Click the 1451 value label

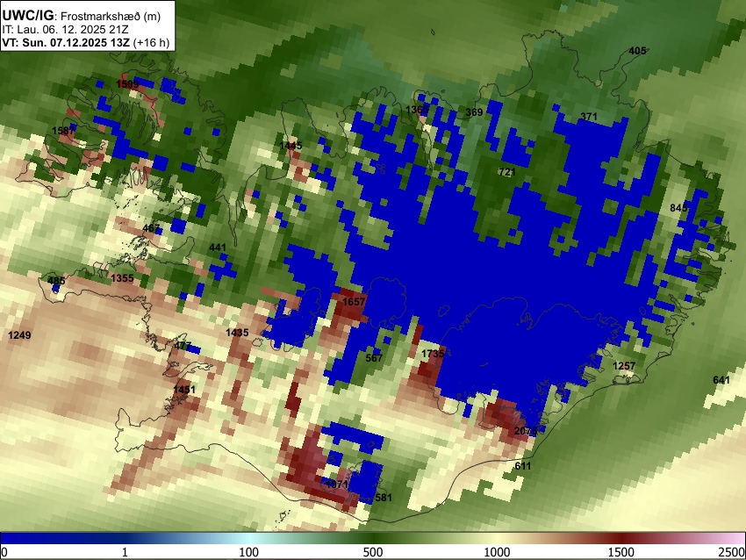click(184, 390)
